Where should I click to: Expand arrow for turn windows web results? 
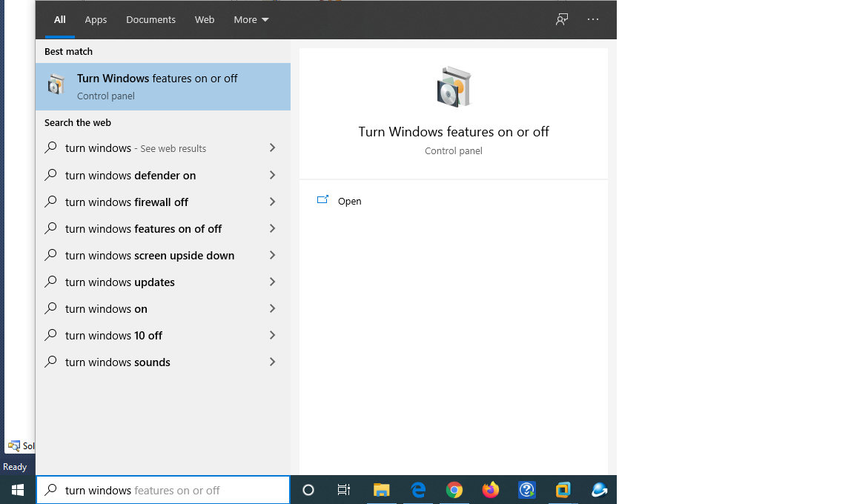click(272, 147)
